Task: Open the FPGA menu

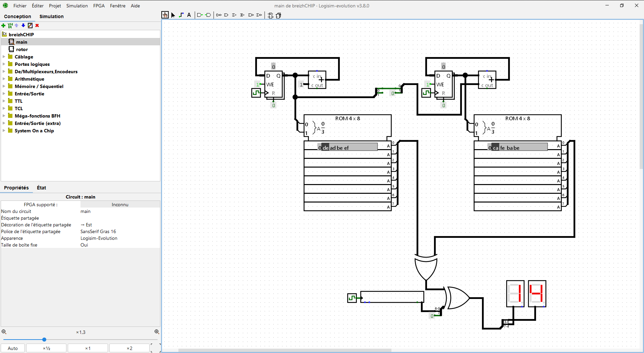Action: pyautogui.click(x=99, y=6)
